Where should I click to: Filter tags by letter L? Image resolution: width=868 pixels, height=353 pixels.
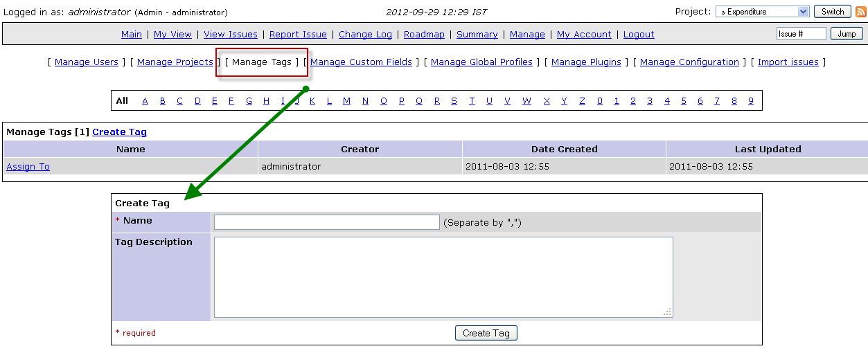click(x=329, y=101)
